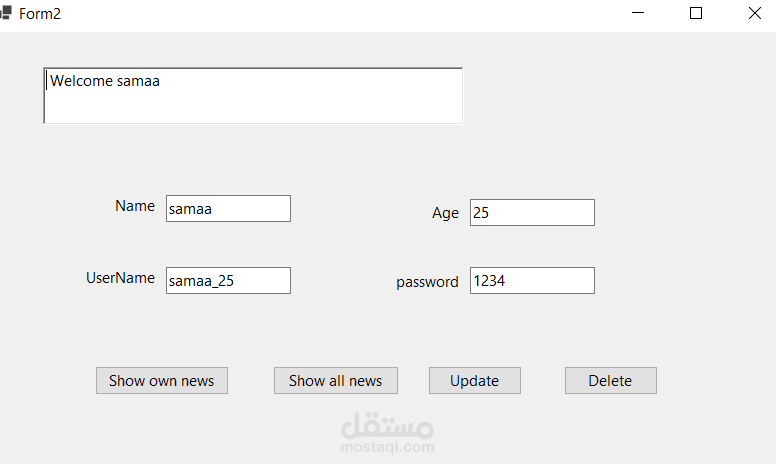
Task: Click the Update button
Action: pyautogui.click(x=474, y=380)
